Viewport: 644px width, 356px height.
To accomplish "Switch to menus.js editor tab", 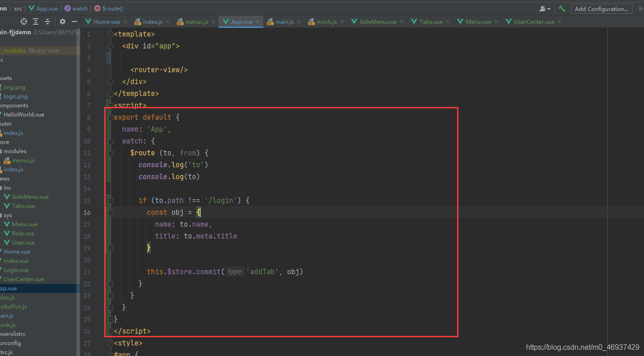I will pos(197,21).
